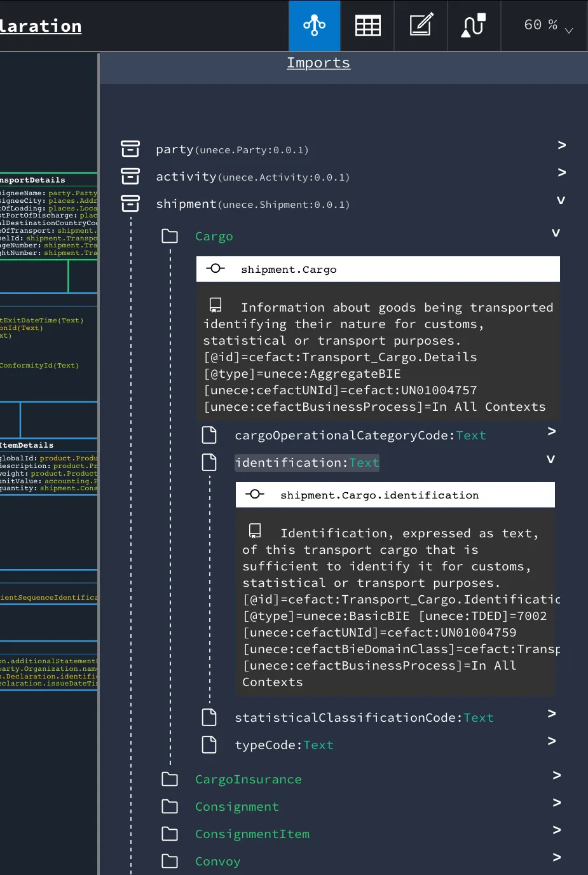
Task: Click the Imports heading link
Action: point(318,63)
